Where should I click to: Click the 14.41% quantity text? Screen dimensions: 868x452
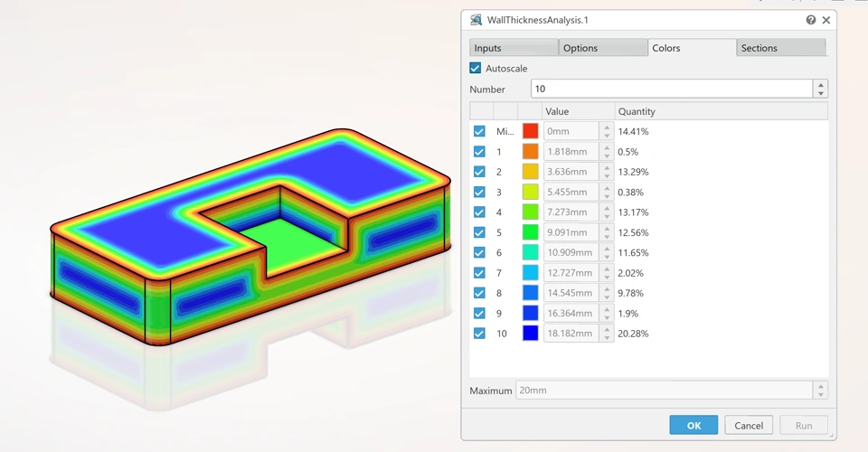point(633,131)
